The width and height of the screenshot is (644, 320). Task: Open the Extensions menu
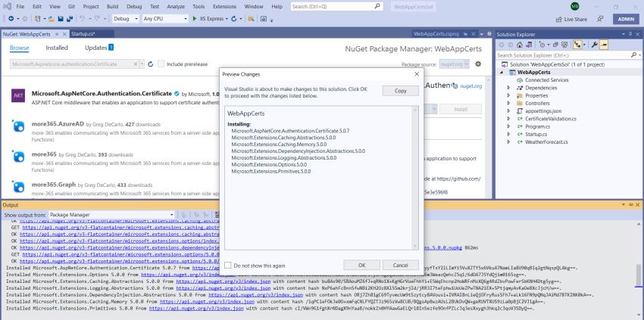pos(225,7)
